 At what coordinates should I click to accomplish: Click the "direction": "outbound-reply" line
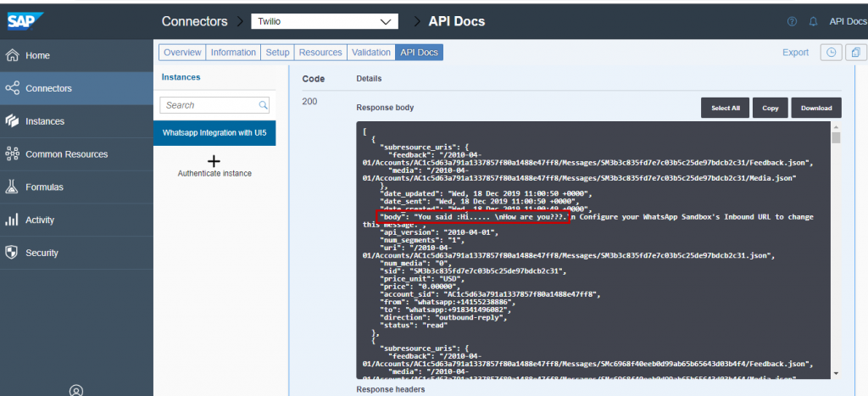coord(442,317)
